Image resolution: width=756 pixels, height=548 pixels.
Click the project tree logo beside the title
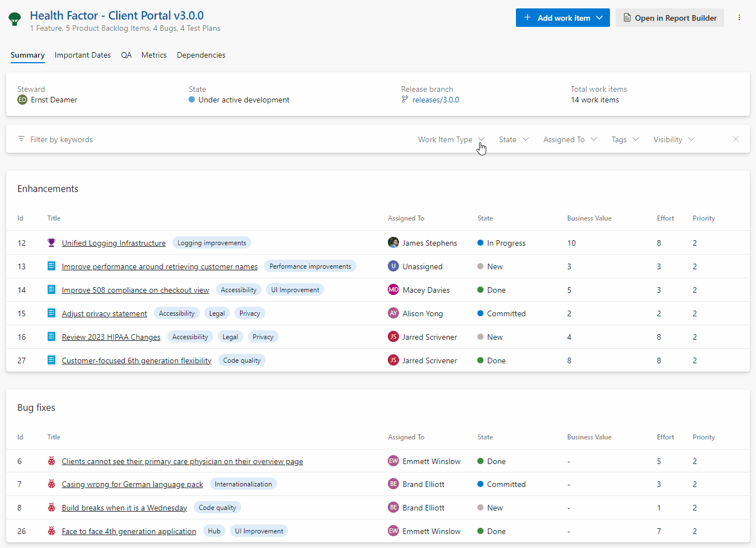coord(15,18)
